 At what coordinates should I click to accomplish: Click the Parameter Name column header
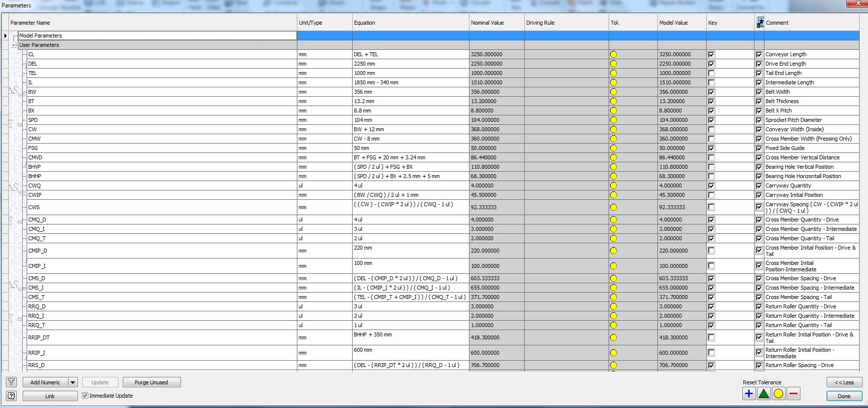click(153, 23)
